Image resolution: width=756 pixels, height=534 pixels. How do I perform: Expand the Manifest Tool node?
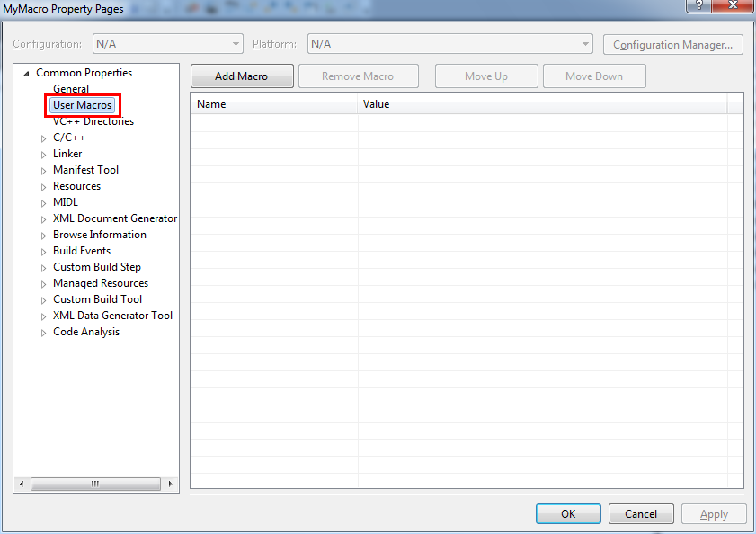click(x=43, y=171)
